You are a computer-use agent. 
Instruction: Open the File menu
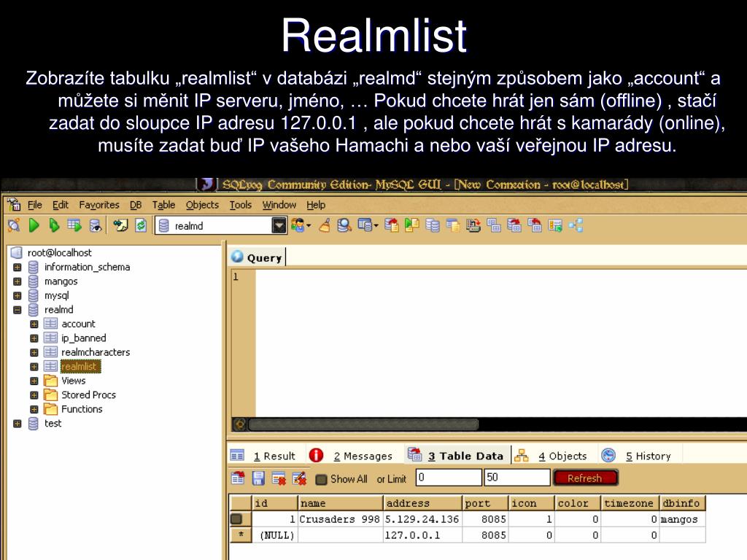pos(35,205)
